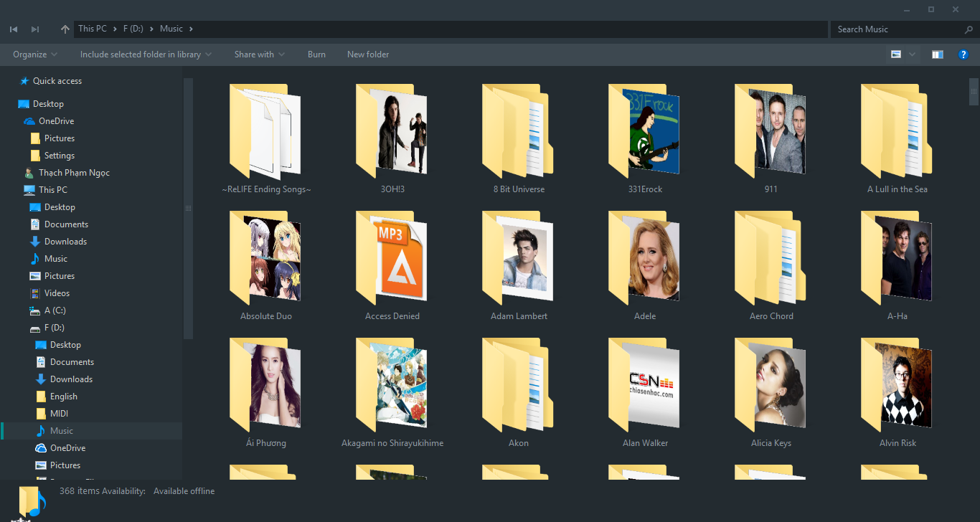
Task: Click Videos film icon in sidebar
Action: coord(35,293)
